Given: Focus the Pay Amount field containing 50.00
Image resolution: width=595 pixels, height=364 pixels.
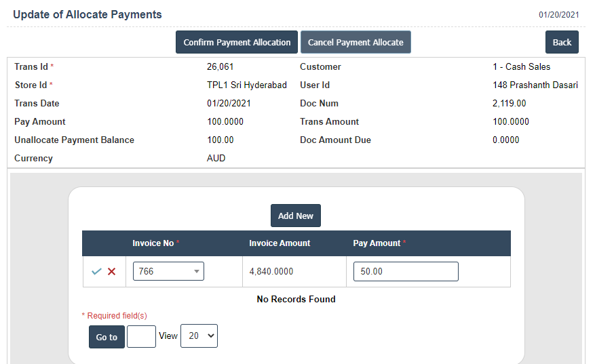Looking at the screenshot, I should pos(406,271).
